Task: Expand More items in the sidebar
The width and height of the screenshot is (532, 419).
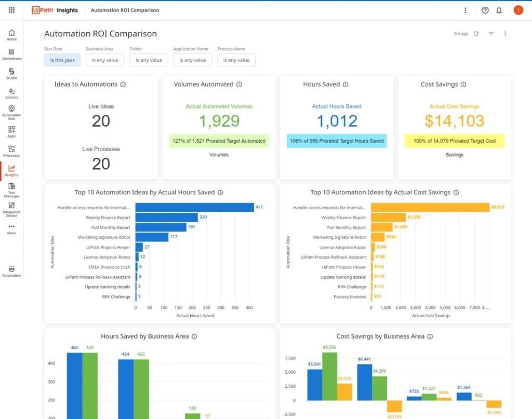Action: click(x=11, y=228)
